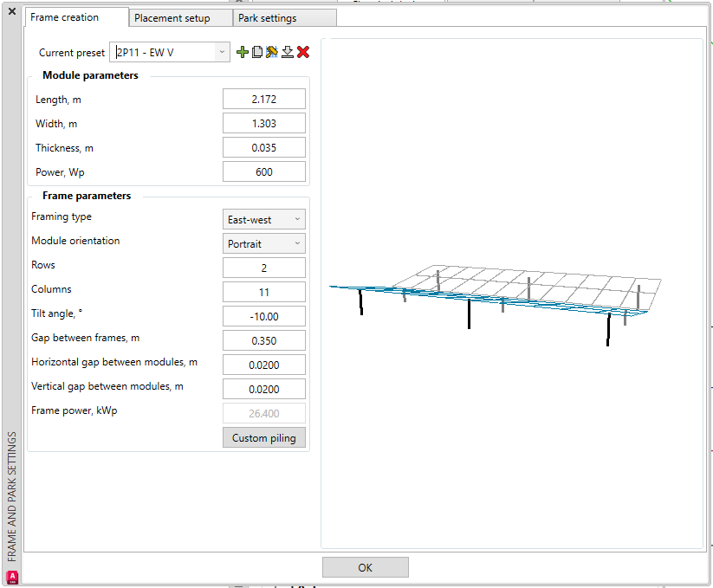
Task: Edit the Power Wp field 600
Action: pyautogui.click(x=264, y=171)
